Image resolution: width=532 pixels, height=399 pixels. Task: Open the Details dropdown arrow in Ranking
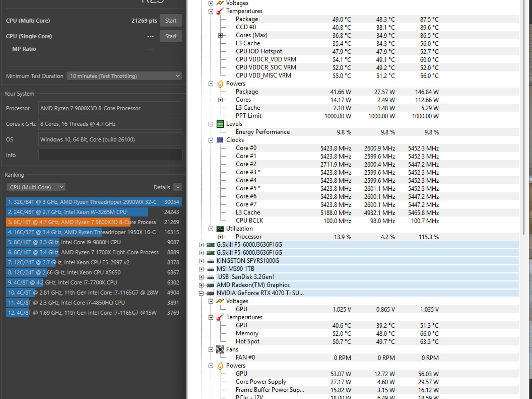pyautogui.click(x=178, y=187)
